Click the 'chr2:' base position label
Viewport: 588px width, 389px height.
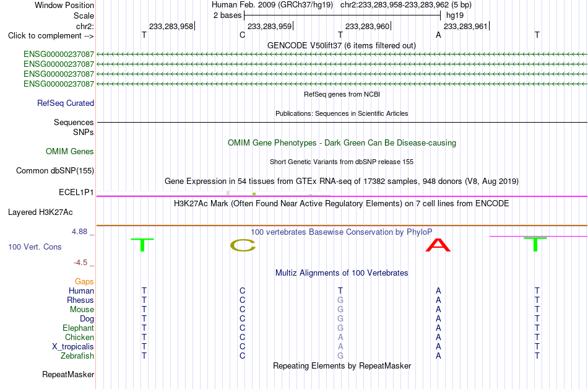pos(85,26)
